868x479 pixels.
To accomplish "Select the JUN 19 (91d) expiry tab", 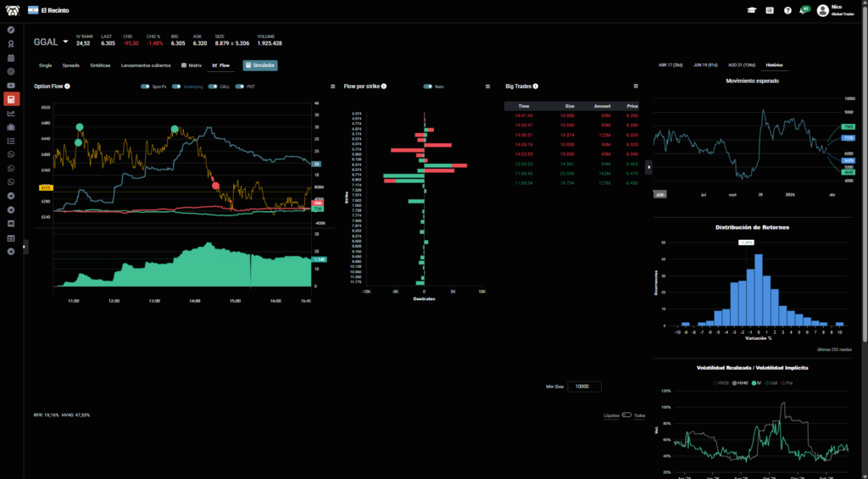I will (705, 64).
